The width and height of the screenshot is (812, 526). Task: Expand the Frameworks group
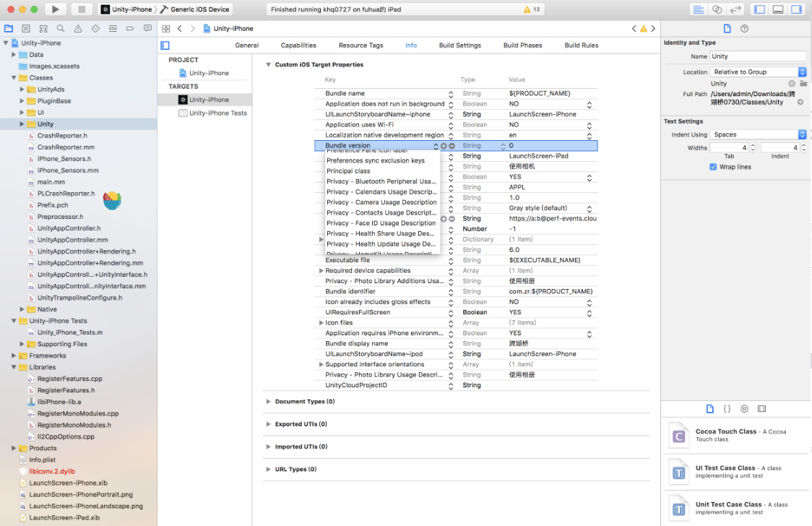[14, 355]
